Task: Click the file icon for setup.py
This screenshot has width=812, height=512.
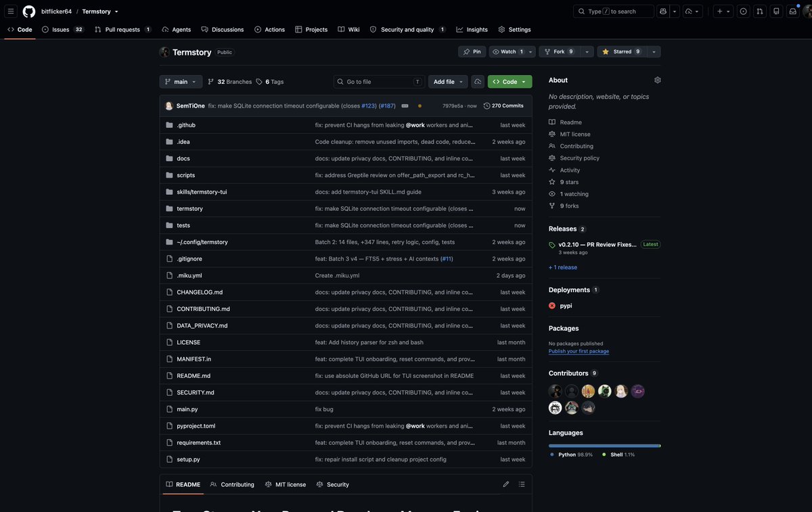Action: pos(170,459)
